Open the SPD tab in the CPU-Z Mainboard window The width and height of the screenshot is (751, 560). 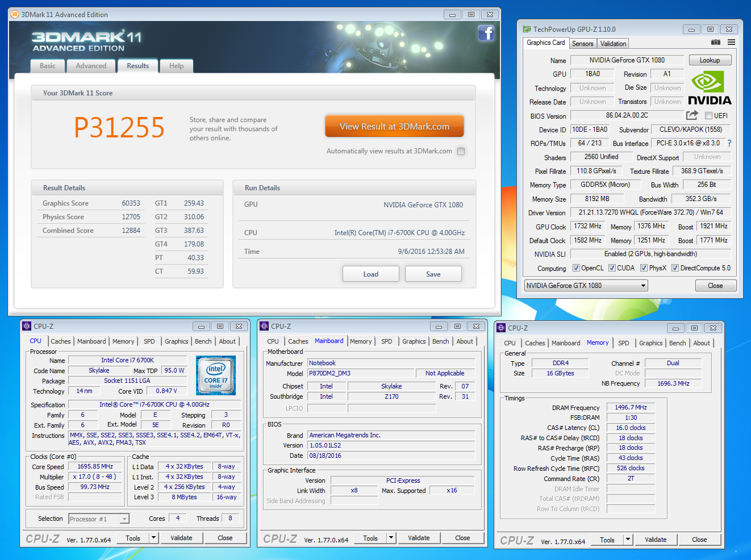(387, 341)
